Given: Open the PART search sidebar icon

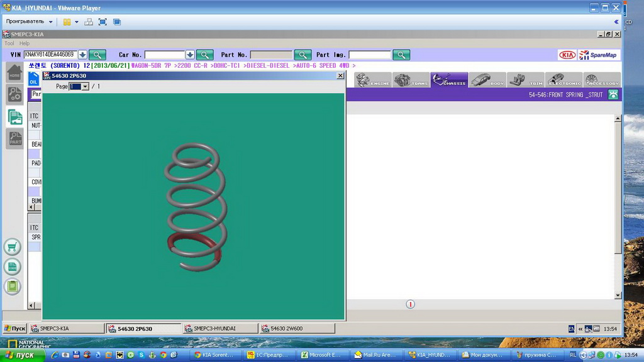Looking at the screenshot, I should pyautogui.click(x=14, y=139).
